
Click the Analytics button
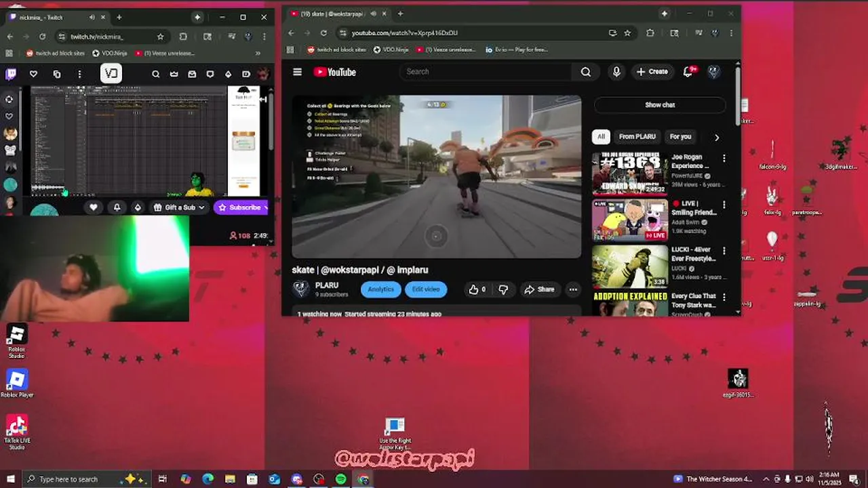[380, 289]
